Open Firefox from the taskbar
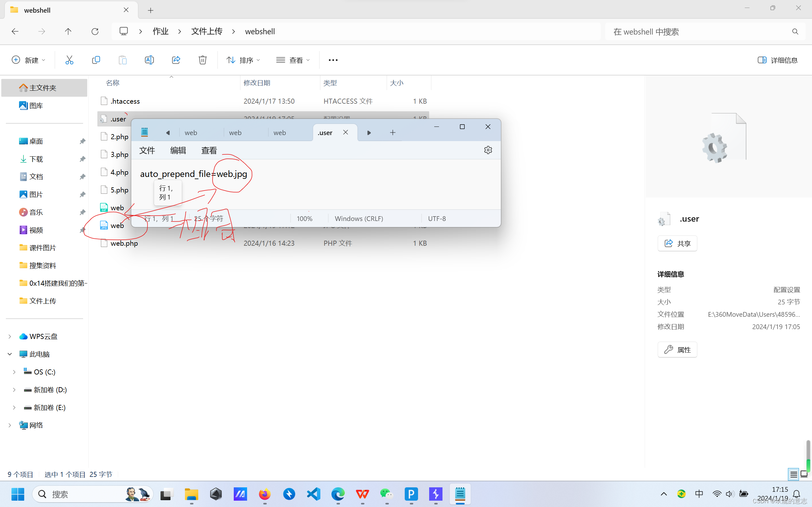812x507 pixels. (265, 494)
